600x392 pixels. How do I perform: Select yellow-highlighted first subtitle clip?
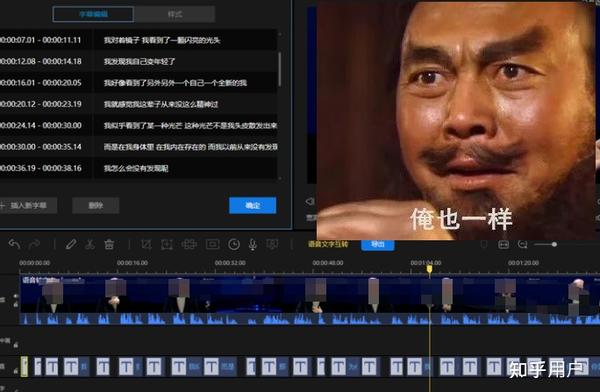pyautogui.click(x=24, y=366)
